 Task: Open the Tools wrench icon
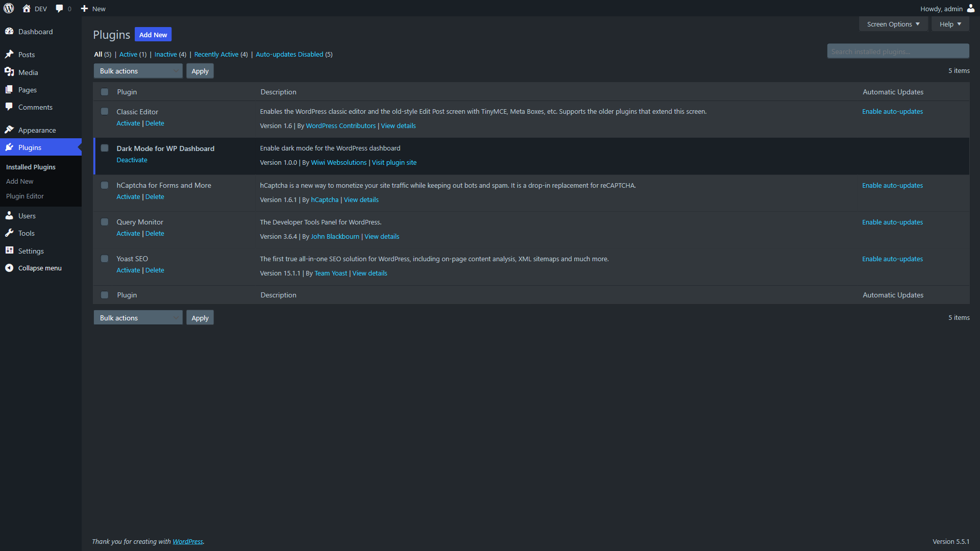pos(9,233)
